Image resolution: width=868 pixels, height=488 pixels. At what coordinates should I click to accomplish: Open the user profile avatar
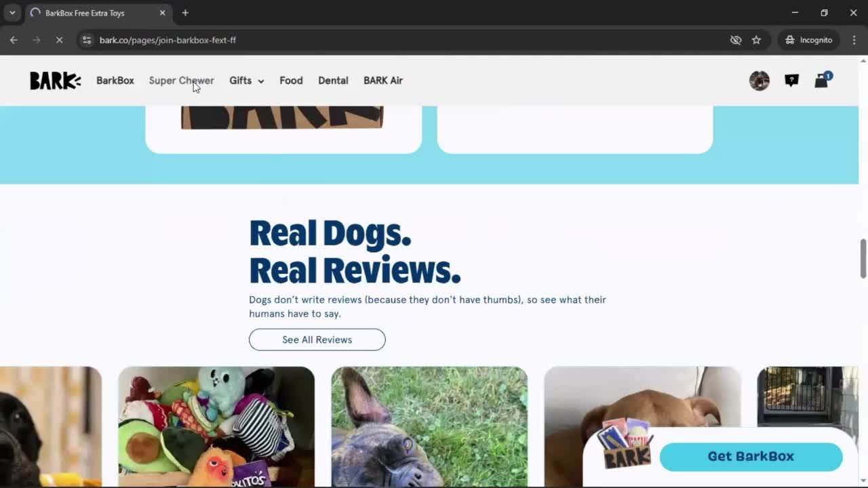tap(759, 81)
